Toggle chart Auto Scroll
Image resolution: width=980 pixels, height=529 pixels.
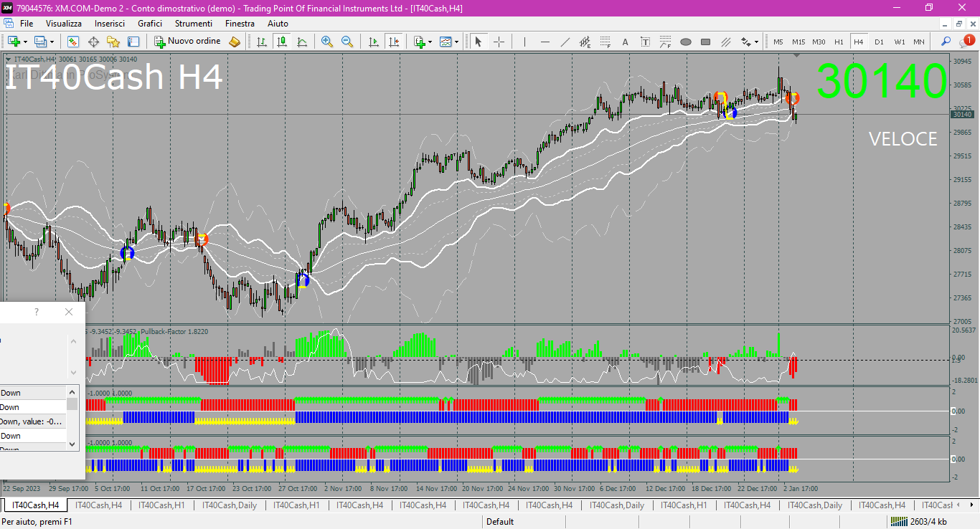point(373,42)
